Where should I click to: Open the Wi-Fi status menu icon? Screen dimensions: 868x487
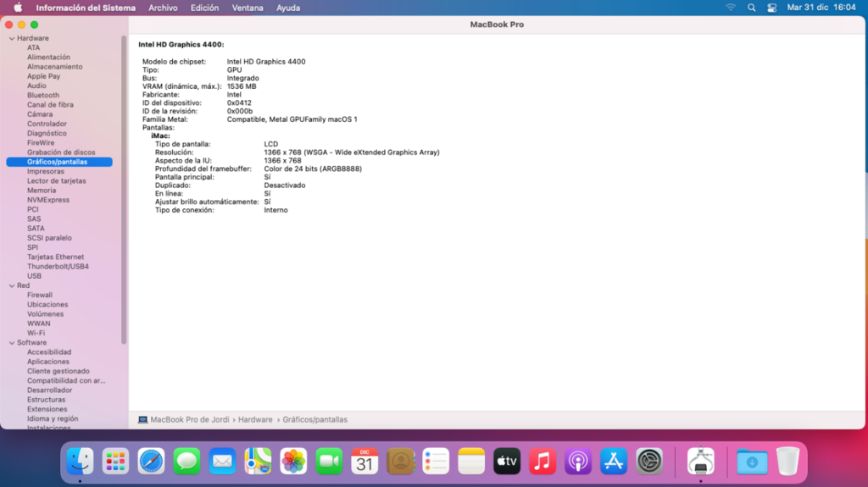pyautogui.click(x=730, y=8)
